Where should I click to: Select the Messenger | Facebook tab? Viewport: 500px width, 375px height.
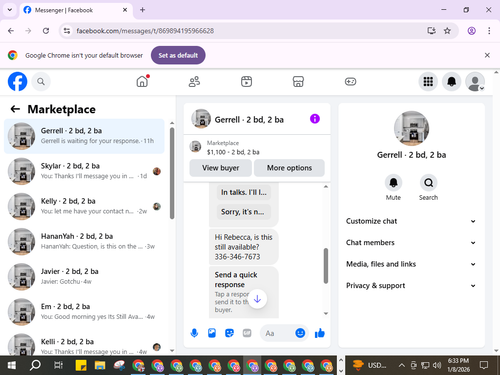[x=76, y=10]
